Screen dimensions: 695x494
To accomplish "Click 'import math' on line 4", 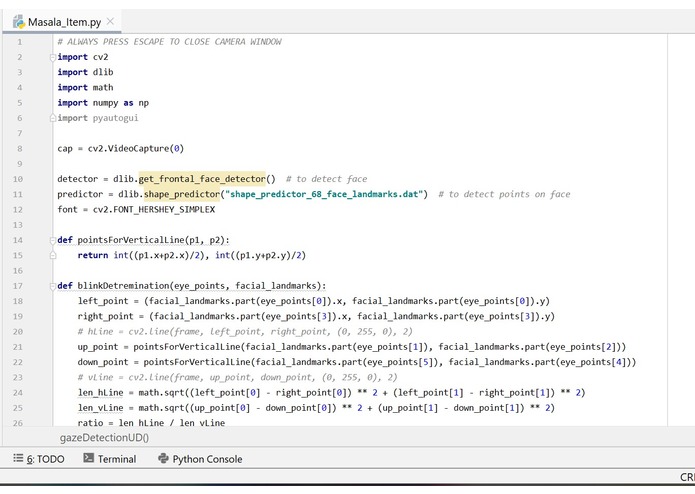I will coord(85,88).
